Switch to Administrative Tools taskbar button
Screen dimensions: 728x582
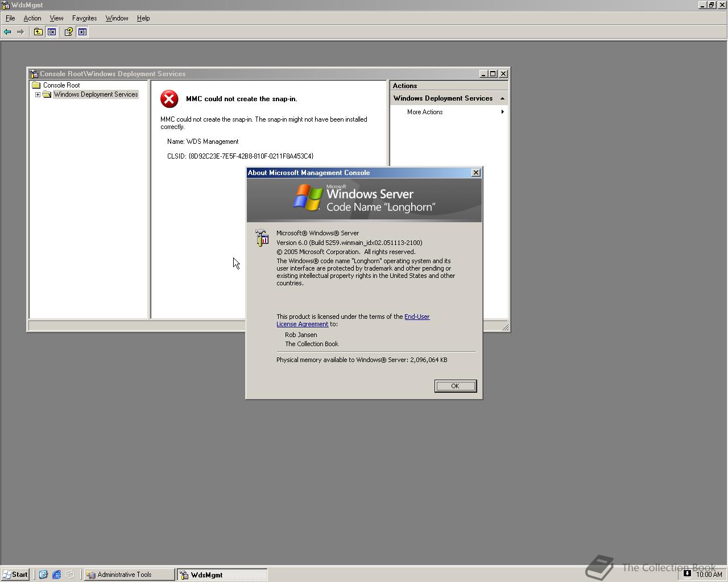[x=129, y=575]
